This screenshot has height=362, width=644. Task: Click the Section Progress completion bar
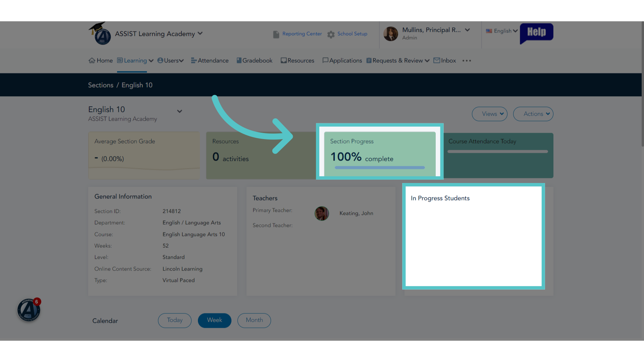pos(380,168)
